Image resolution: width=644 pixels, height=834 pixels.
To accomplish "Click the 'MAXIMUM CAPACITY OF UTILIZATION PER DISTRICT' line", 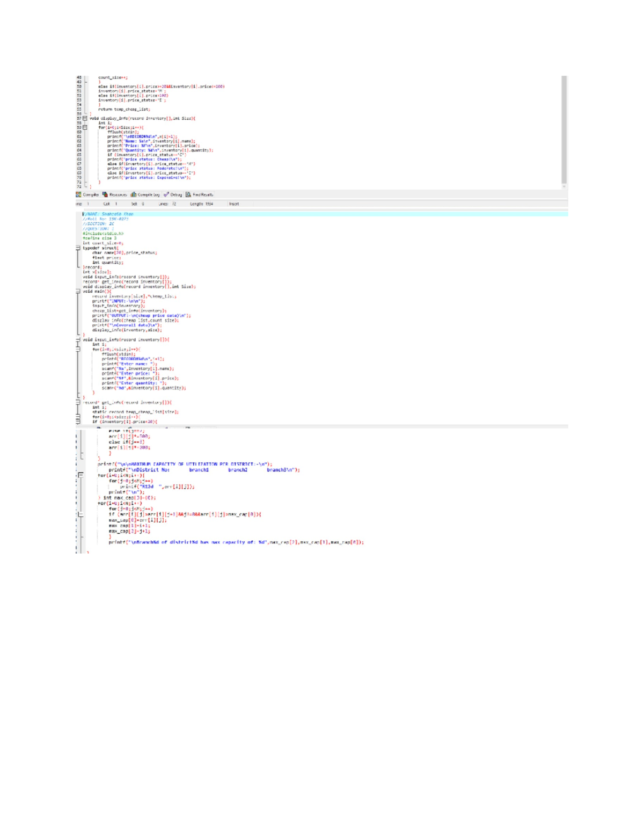I will point(185,464).
